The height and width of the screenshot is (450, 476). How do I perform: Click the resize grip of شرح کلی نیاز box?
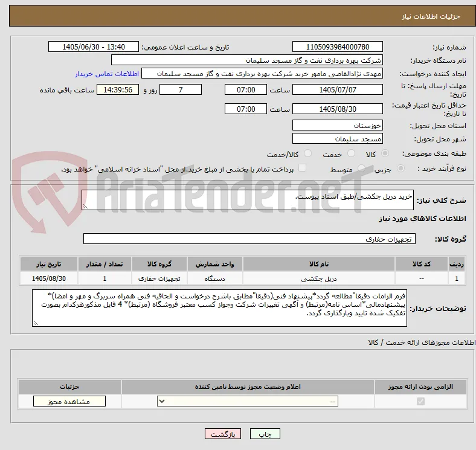click(x=85, y=207)
